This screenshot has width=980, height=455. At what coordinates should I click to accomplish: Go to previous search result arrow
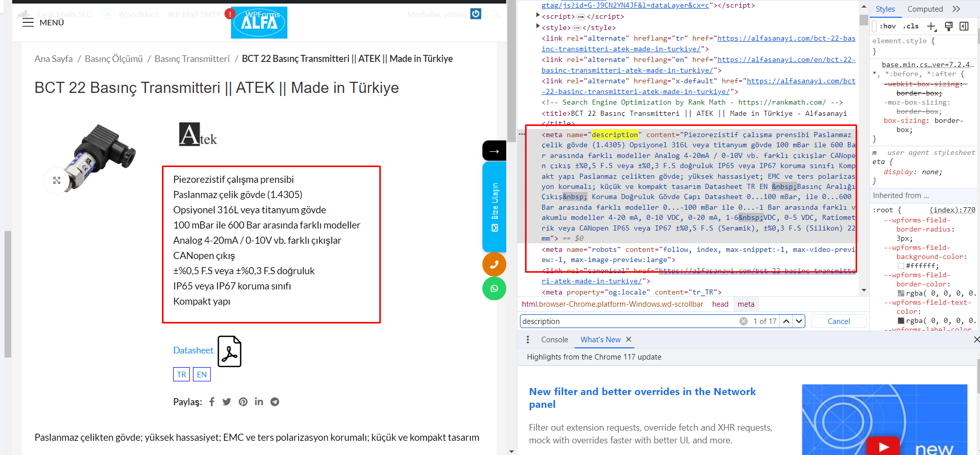click(786, 321)
